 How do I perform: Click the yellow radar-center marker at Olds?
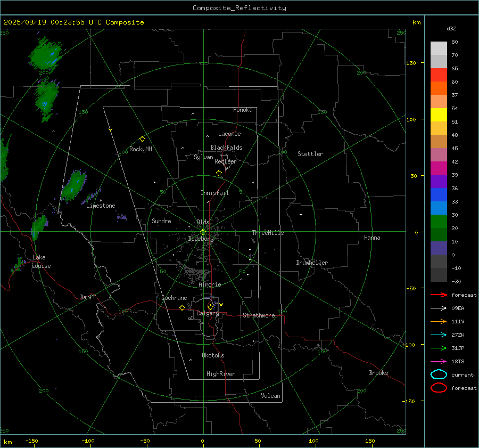point(203,232)
